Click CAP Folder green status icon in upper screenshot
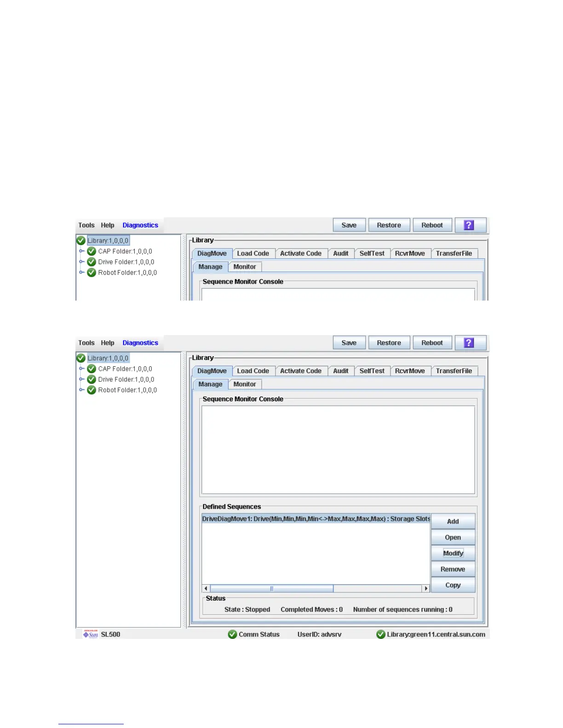 (92, 251)
